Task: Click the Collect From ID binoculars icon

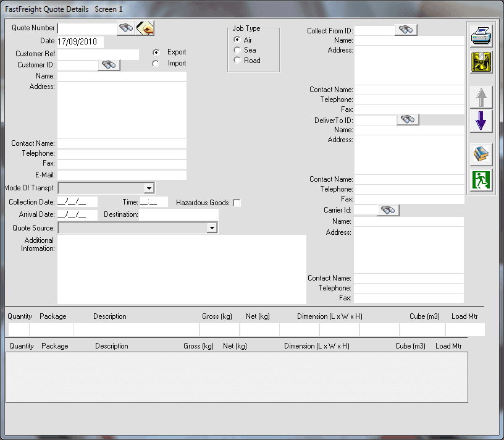Action: 406,30
